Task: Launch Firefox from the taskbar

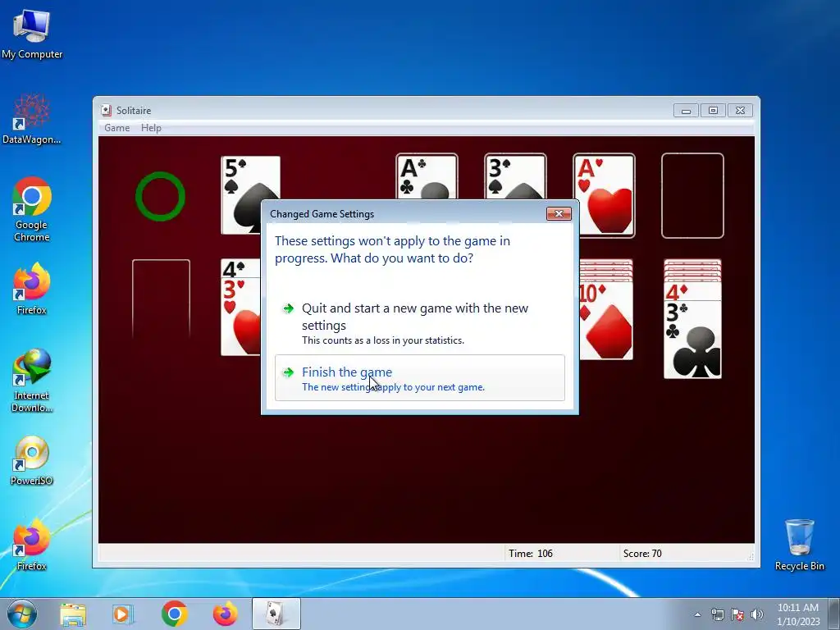Action: [225, 614]
